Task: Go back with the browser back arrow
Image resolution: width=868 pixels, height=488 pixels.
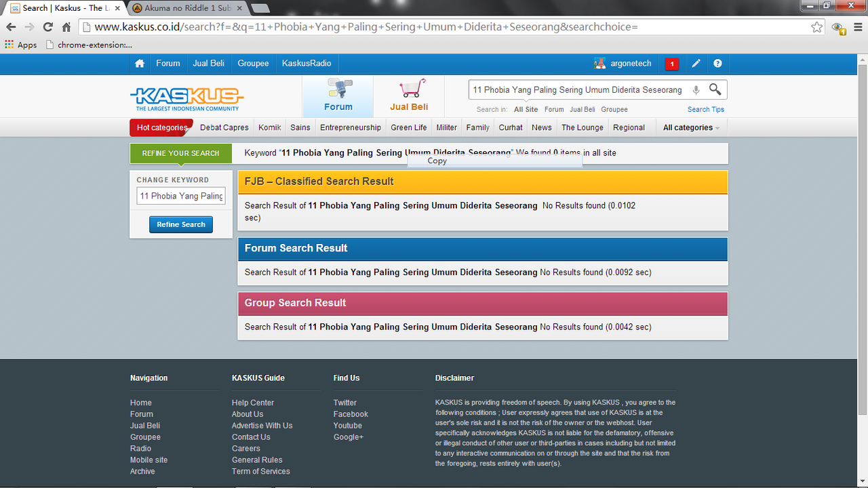Action: coord(11,27)
